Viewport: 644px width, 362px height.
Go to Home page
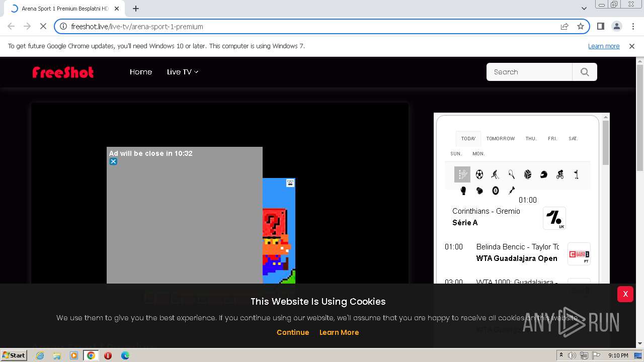pyautogui.click(x=141, y=72)
